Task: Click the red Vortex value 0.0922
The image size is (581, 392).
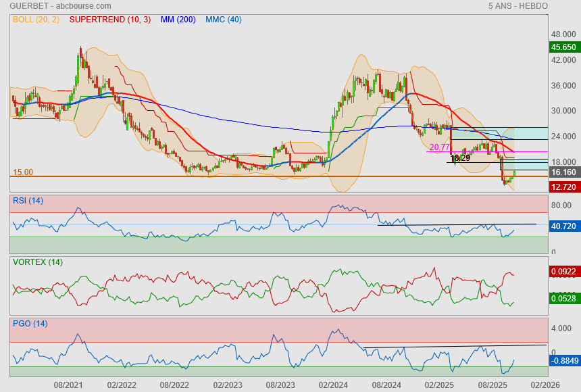Action: tap(563, 271)
